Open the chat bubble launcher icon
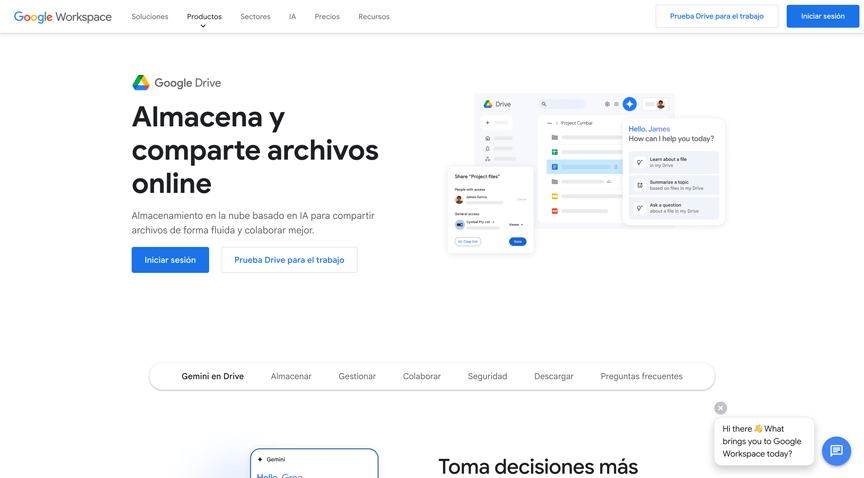The image size is (864, 478). (836, 451)
